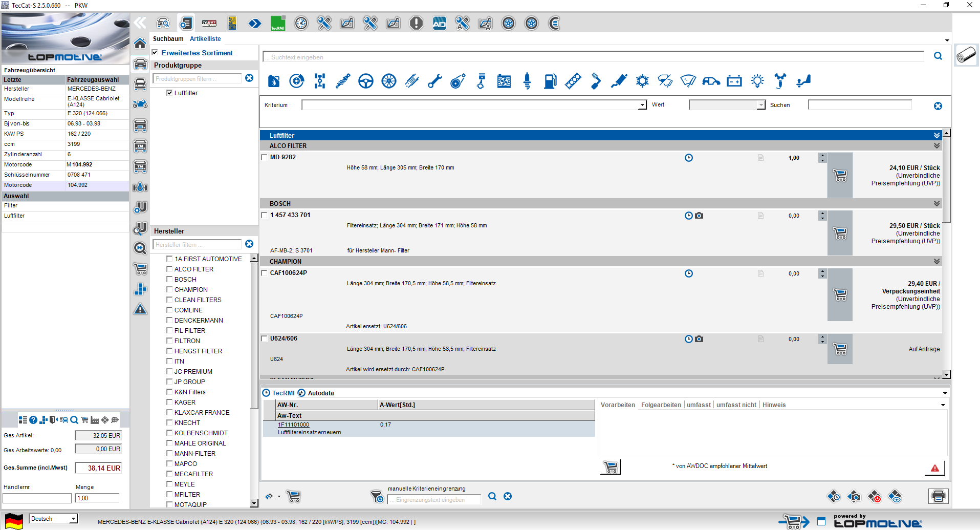Tick the U624/606 article checkbox
980x530 pixels.
click(265, 338)
